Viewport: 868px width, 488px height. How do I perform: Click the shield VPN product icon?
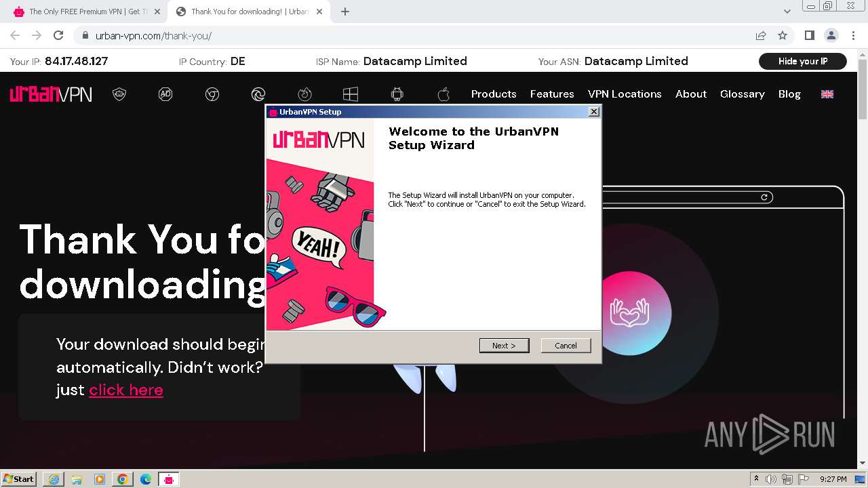point(119,94)
